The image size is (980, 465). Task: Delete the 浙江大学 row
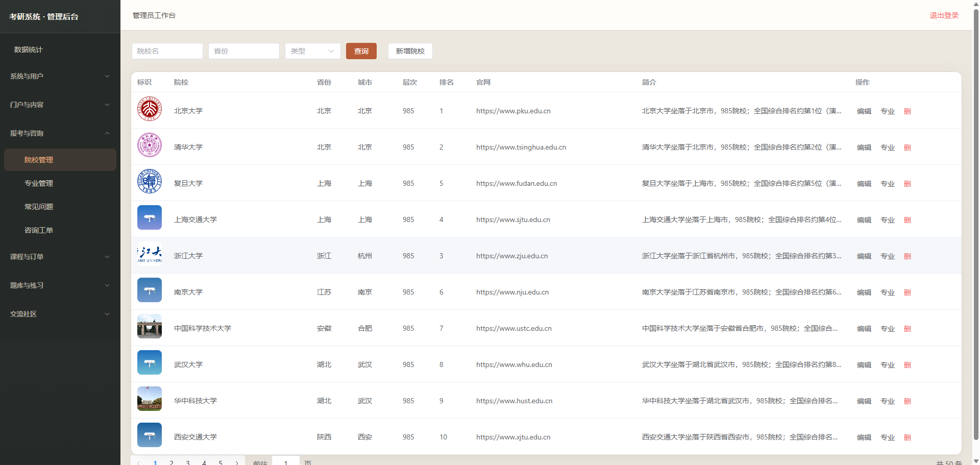(x=907, y=256)
